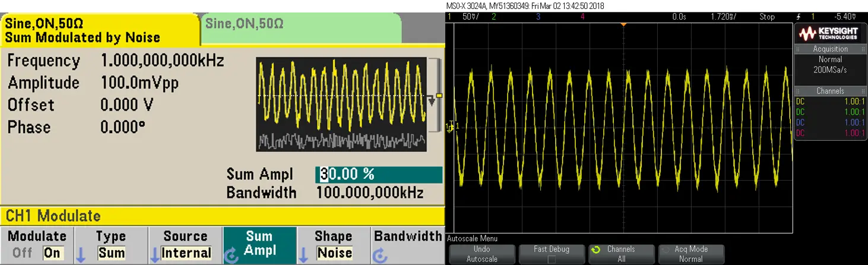This screenshot has width=868, height=265.
Task: Click channel 2 indicator in the top bar
Action: point(493,17)
